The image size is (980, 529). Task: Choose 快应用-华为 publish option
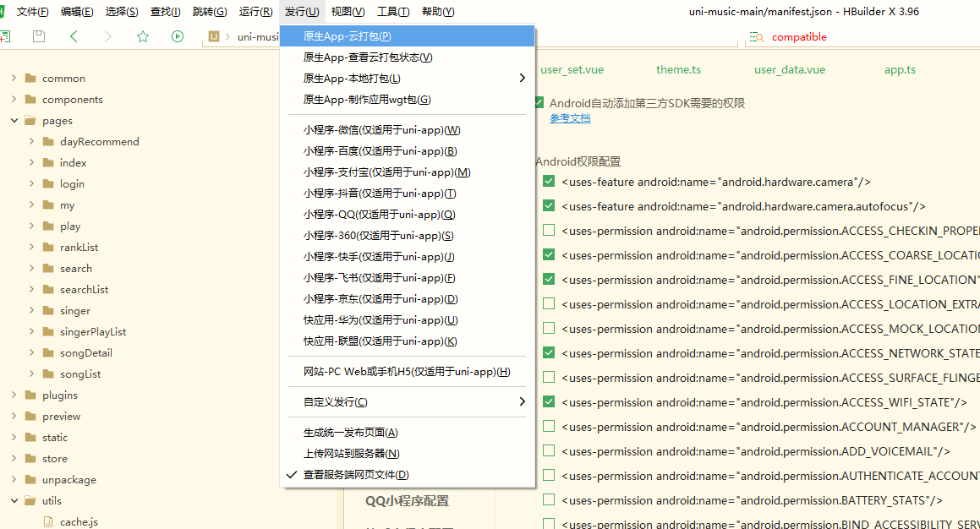(x=408, y=320)
